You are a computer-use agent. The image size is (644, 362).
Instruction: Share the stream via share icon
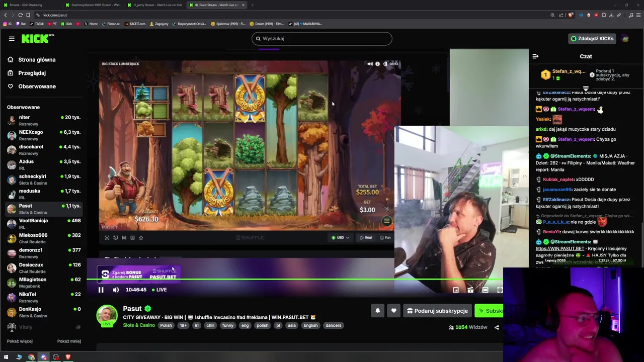(497, 327)
